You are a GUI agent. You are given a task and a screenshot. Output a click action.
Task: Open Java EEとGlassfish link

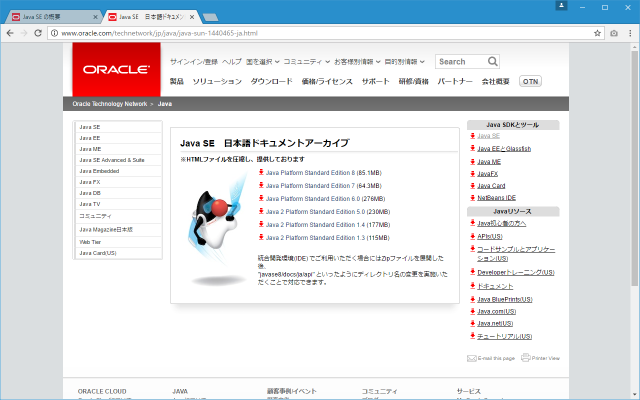point(504,149)
